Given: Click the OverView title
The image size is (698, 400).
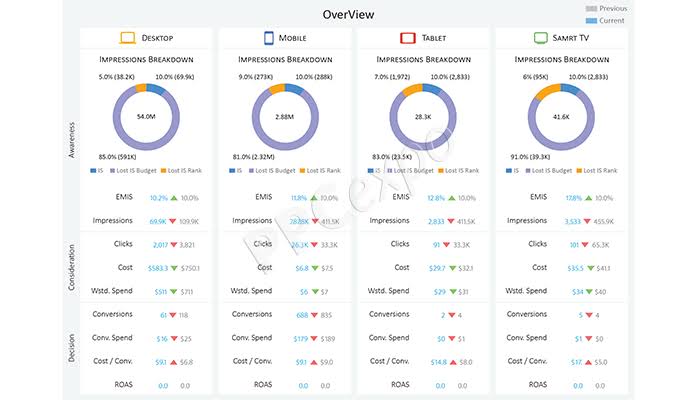Looking at the screenshot, I should tap(349, 15).
